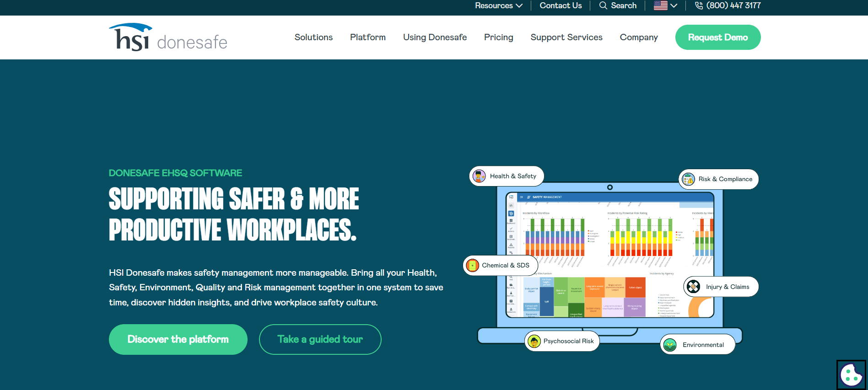Open the cookie preferences icon
Image resolution: width=868 pixels, height=390 pixels.
pyautogui.click(x=851, y=375)
